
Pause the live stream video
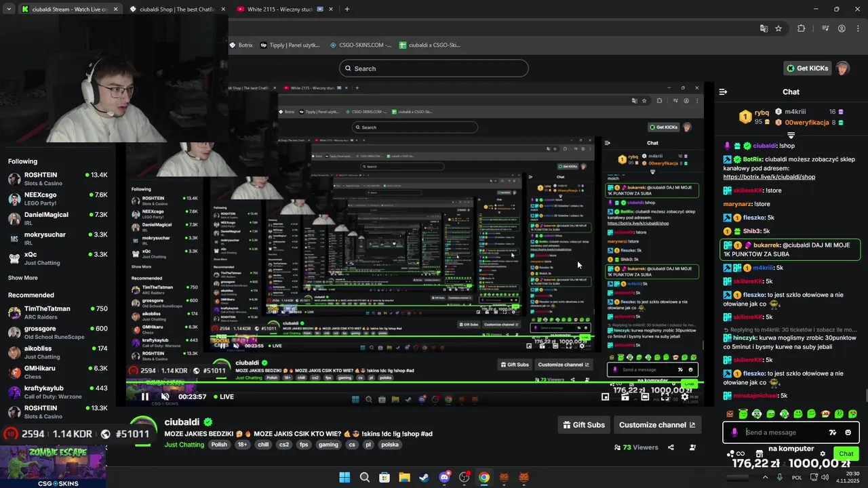[144, 396]
